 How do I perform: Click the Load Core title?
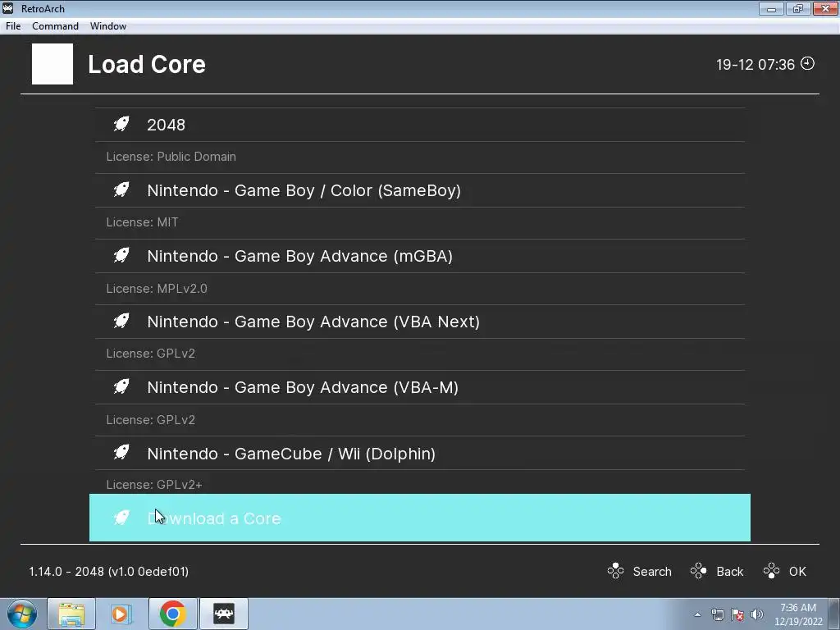point(147,64)
